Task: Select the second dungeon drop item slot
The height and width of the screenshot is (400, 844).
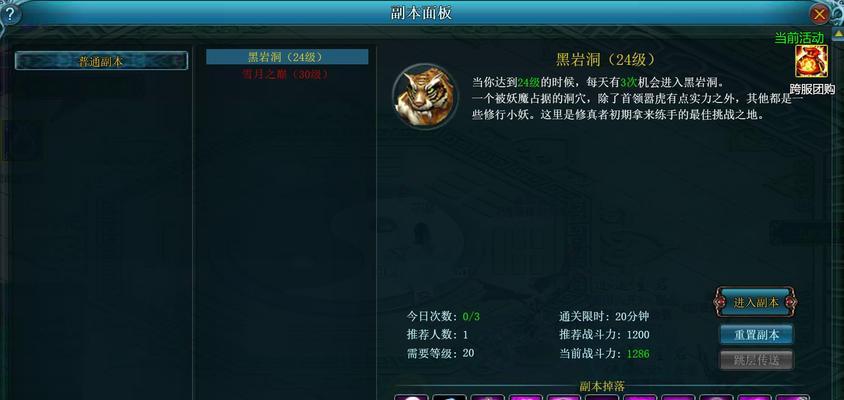Action: pos(449,397)
